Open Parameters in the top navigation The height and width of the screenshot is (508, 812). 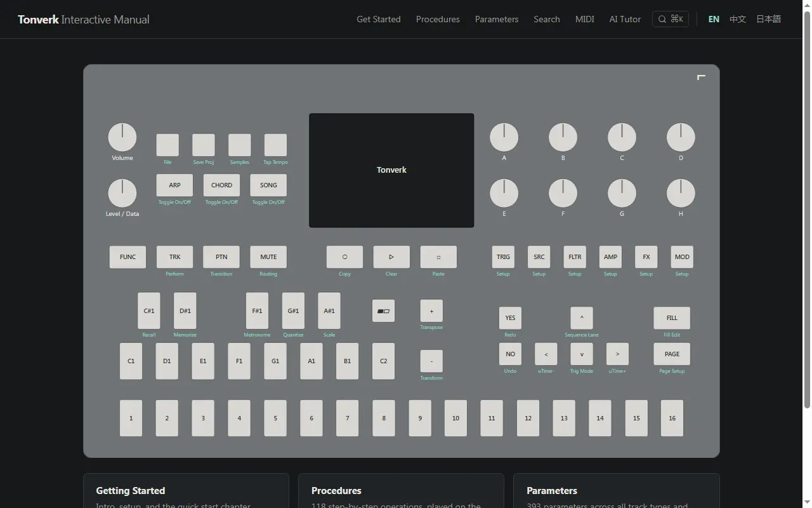(x=497, y=19)
